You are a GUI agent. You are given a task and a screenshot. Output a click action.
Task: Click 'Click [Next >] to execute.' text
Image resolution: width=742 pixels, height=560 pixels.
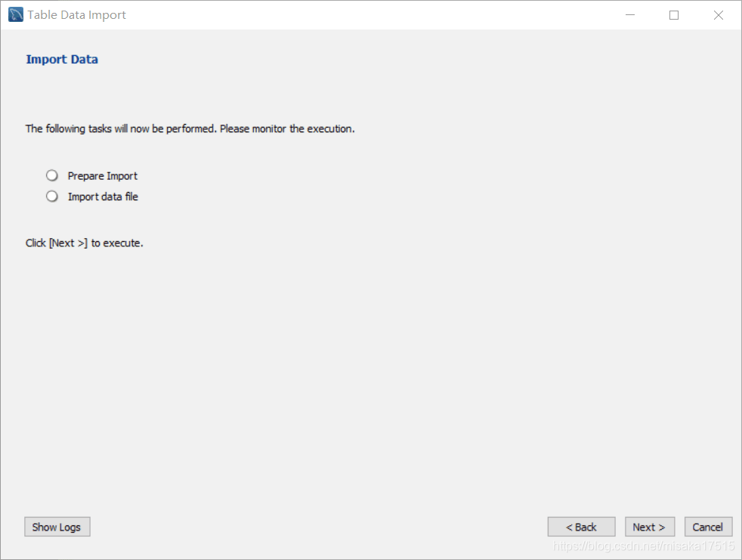tap(84, 243)
